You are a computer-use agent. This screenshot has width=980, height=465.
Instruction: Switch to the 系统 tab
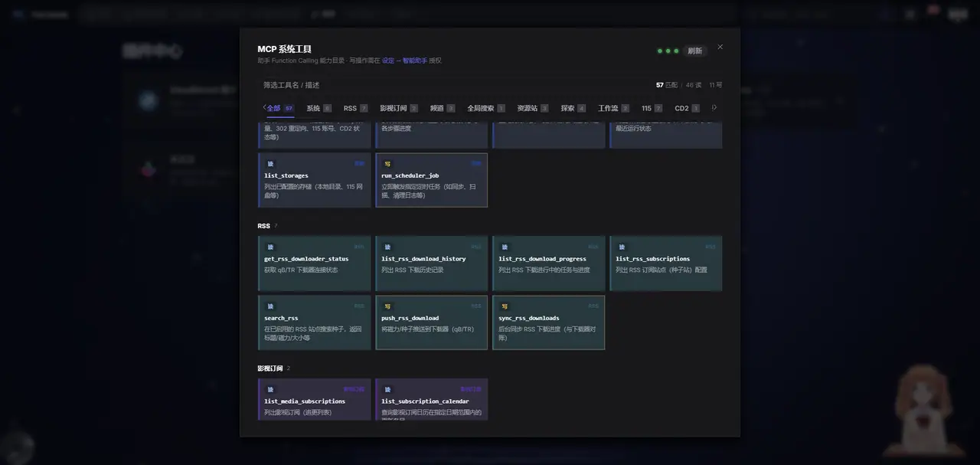pos(318,108)
